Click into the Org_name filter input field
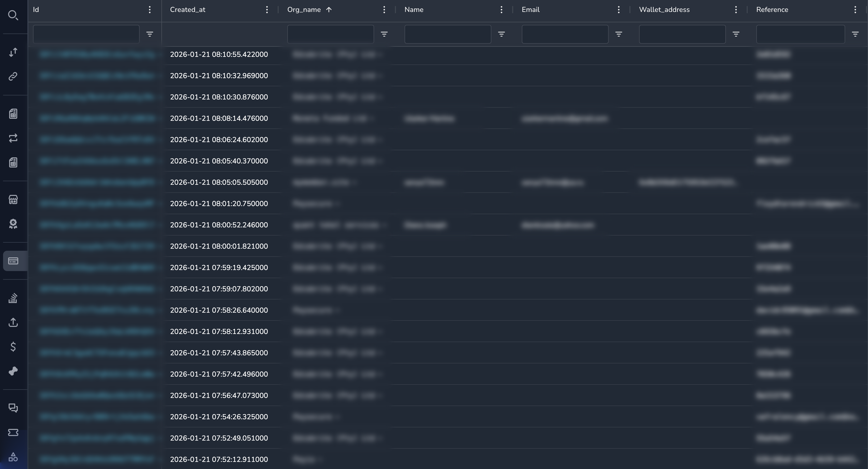Screen dimensions: 868x469 [330, 34]
